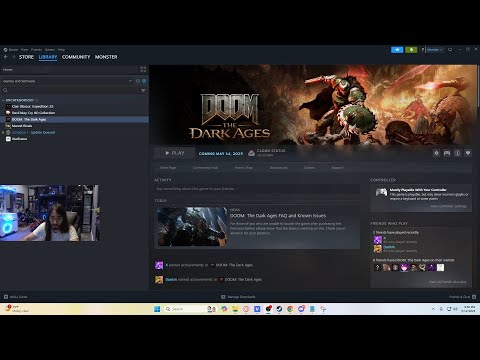
Task: Open the Windows Start menu
Action: point(157,309)
